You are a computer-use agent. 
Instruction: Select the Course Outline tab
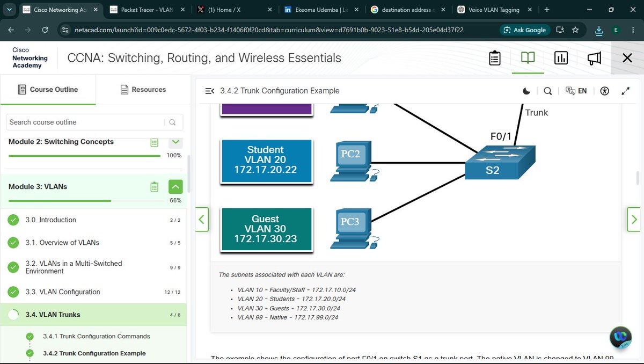(48, 90)
